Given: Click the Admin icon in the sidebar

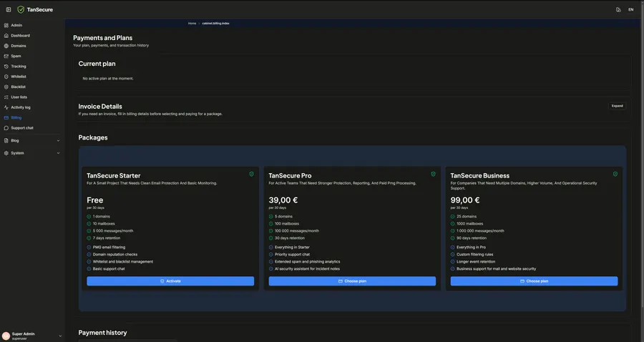Looking at the screenshot, I should [6, 26].
